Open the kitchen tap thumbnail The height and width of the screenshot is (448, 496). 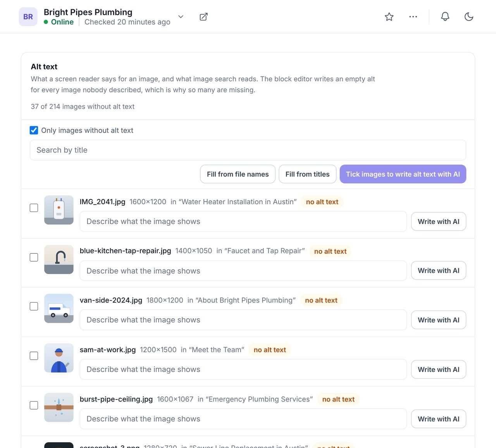pyautogui.click(x=59, y=259)
